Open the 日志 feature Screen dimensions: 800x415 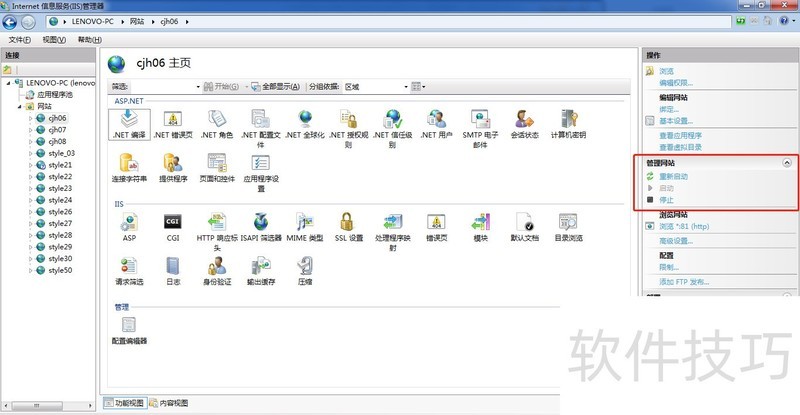click(173, 271)
